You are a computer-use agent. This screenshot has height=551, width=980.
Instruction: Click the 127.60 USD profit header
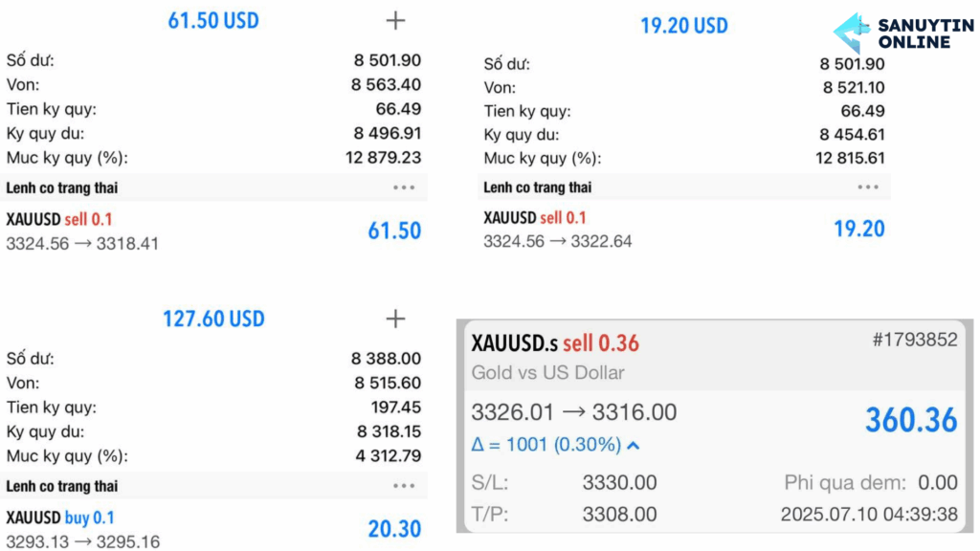coord(213,319)
